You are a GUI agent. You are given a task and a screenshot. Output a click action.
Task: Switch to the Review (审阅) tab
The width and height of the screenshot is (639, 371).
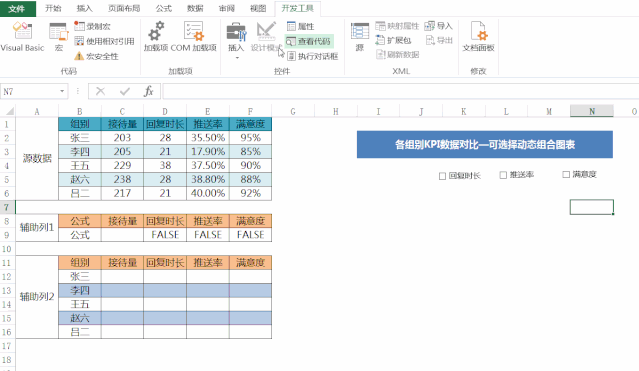[x=227, y=8]
